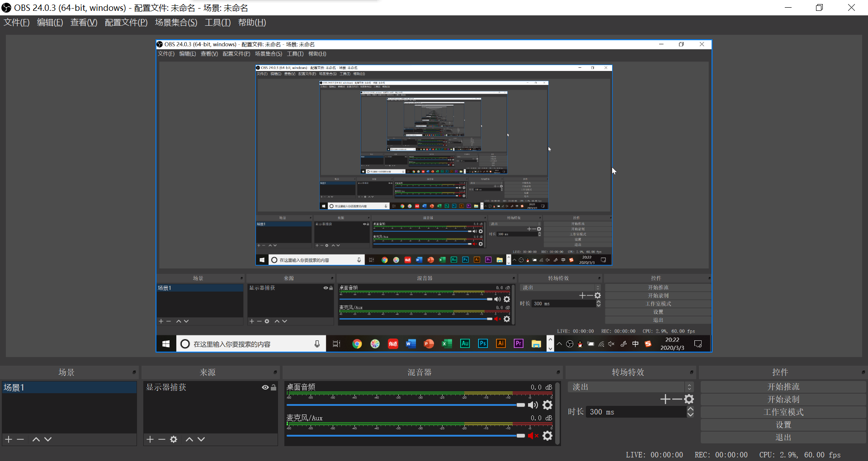Click Photoshop icon in outermost preview taskbar
868x461 pixels.
[483, 343]
